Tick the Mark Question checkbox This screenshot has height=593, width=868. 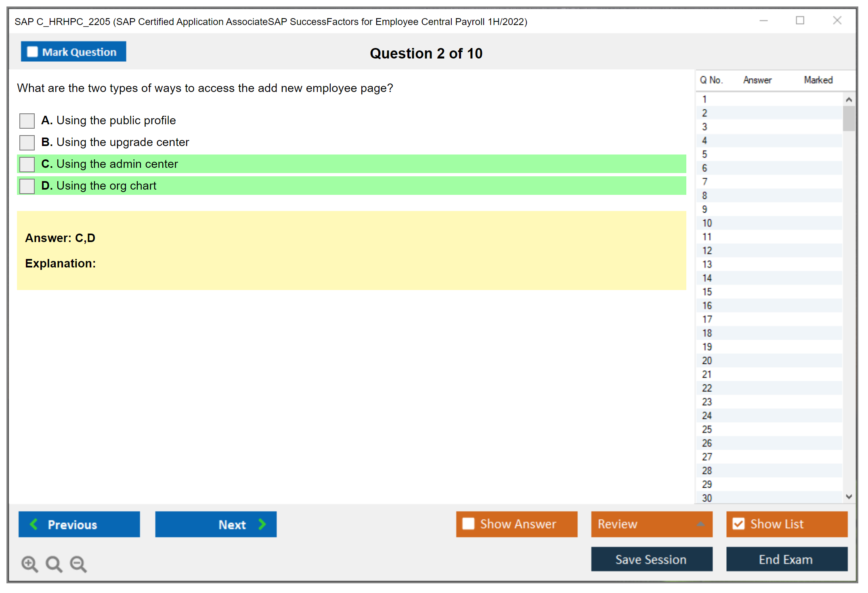[x=32, y=52]
